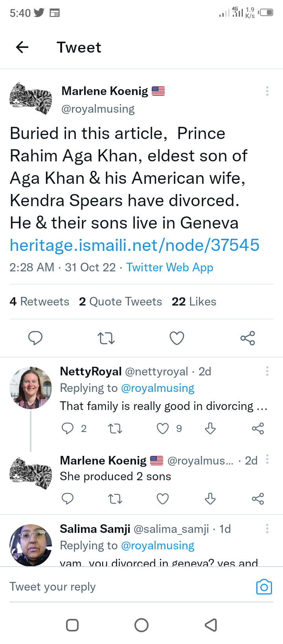283x644 pixels.
Task: Open more options on NettyRoyal's reply
Action: (x=267, y=371)
